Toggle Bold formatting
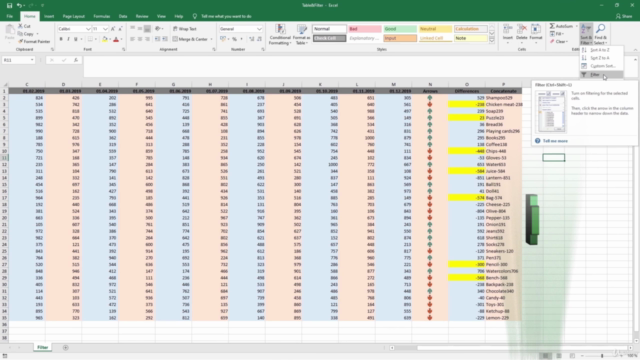This screenshot has width=640, height=360. [61, 39]
